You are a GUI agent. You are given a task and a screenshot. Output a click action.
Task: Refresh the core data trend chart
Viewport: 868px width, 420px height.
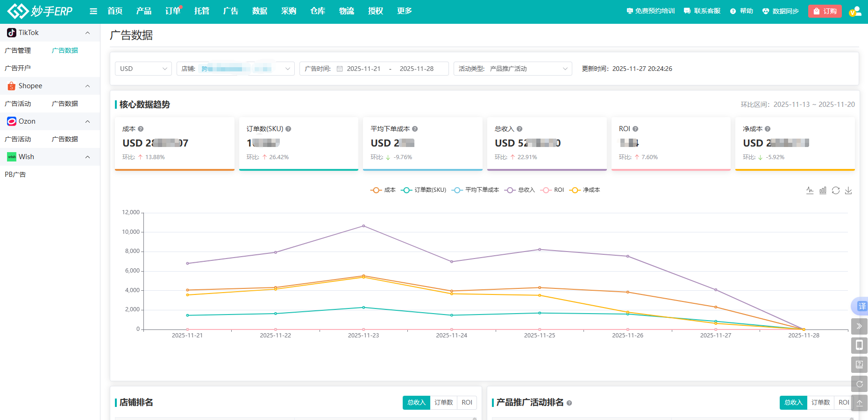tap(836, 190)
